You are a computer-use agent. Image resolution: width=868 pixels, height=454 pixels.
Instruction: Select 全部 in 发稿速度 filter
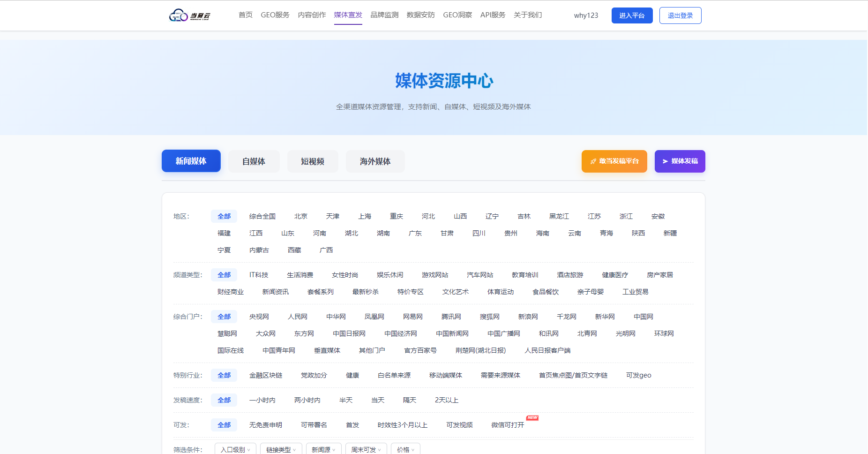pyautogui.click(x=224, y=400)
